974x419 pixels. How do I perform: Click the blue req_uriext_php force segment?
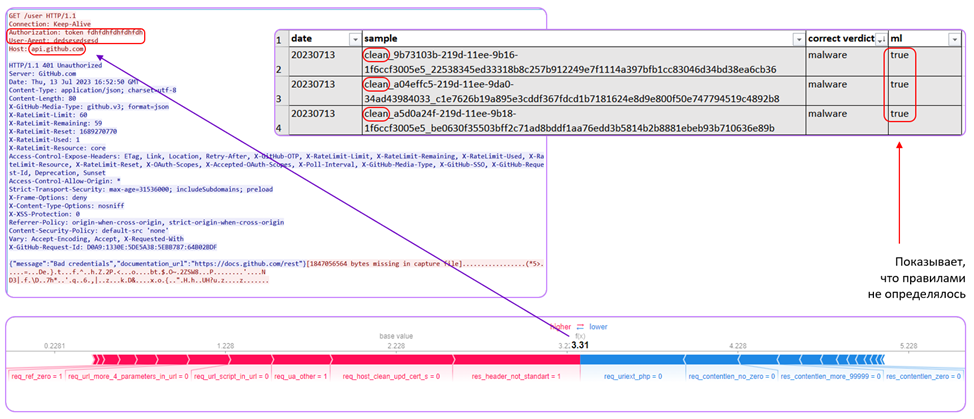pos(630,359)
